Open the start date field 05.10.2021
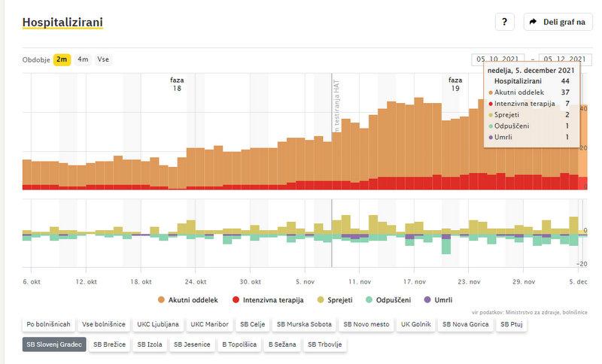602x364 pixels. coord(497,59)
